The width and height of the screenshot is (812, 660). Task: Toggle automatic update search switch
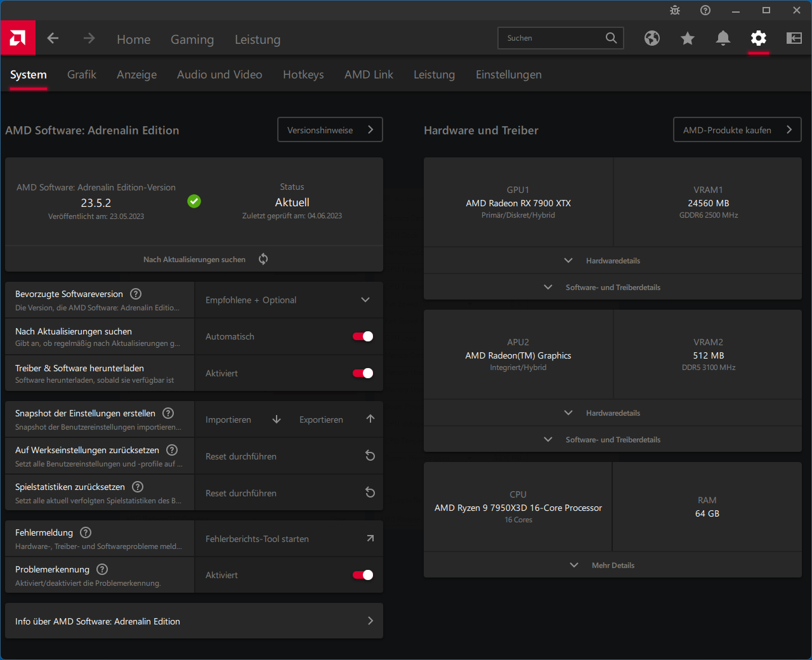pyautogui.click(x=363, y=336)
